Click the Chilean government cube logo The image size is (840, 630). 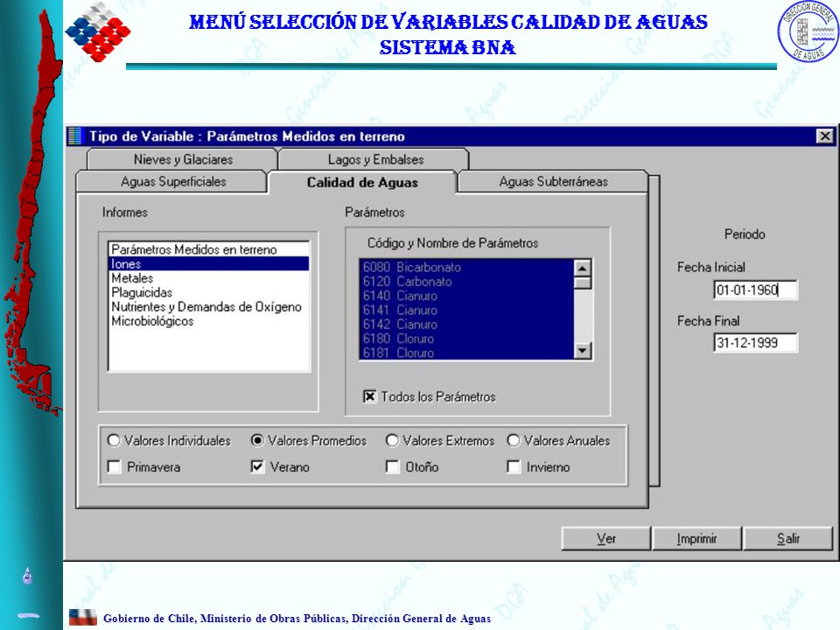coord(98,31)
